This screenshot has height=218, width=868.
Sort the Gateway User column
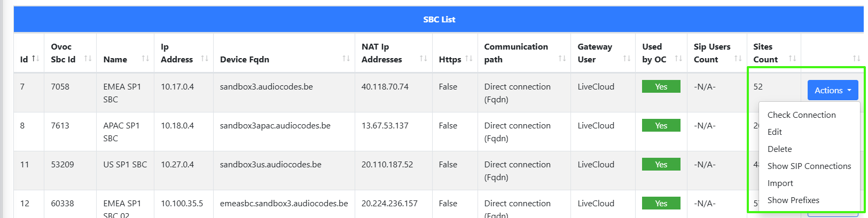click(x=627, y=59)
